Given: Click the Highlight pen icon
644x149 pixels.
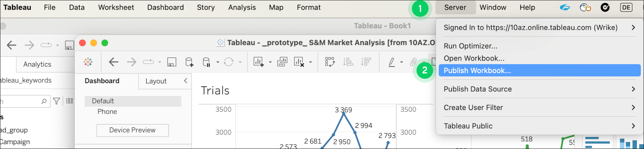Looking at the screenshot, I should point(392,62).
